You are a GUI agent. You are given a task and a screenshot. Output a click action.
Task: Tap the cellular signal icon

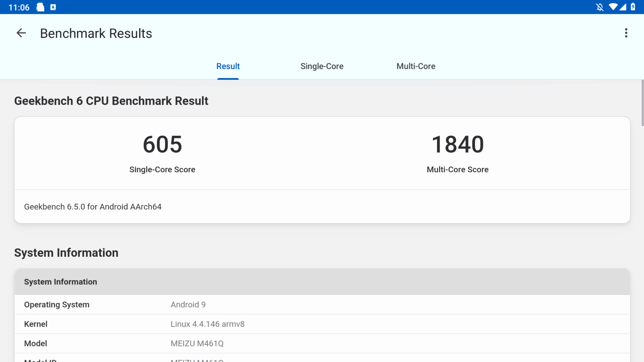(x=623, y=7)
